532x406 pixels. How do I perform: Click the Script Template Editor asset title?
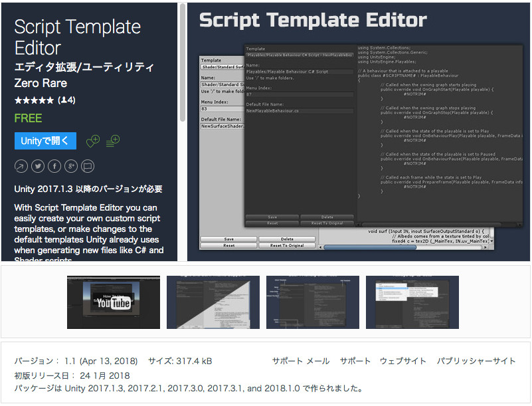[77, 37]
